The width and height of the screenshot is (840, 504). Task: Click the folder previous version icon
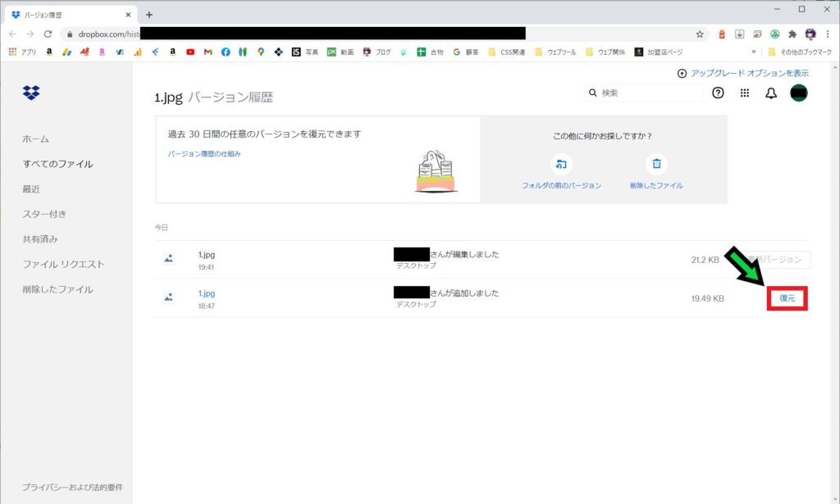point(561,164)
